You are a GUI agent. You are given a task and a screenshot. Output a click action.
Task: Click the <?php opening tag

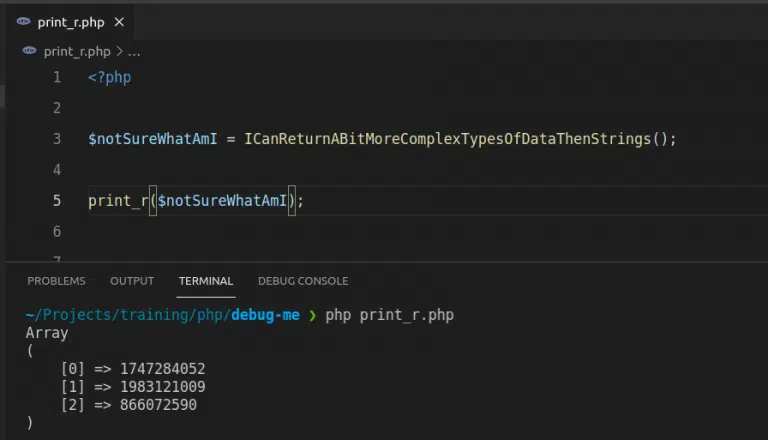pyautogui.click(x=109, y=77)
